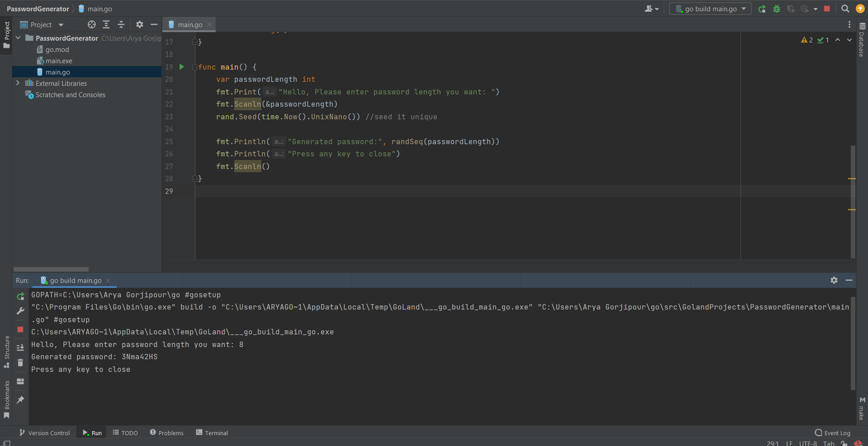This screenshot has height=446, width=868.
Task: Open editor tabs more options menu
Action: 849,24
